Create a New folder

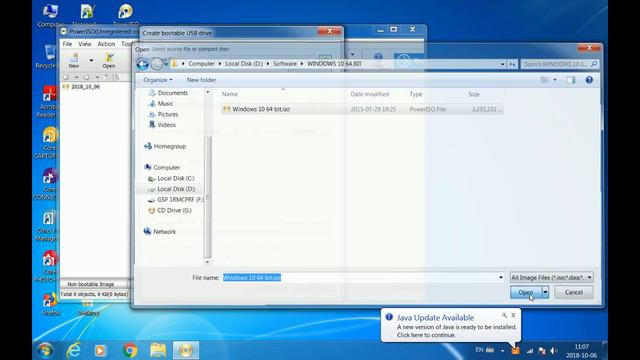(201, 80)
